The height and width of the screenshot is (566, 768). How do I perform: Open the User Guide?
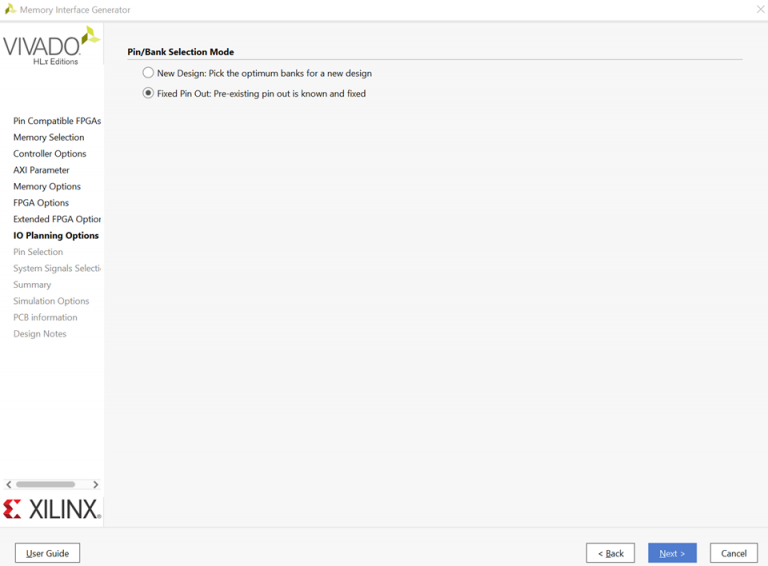pyautogui.click(x=47, y=553)
